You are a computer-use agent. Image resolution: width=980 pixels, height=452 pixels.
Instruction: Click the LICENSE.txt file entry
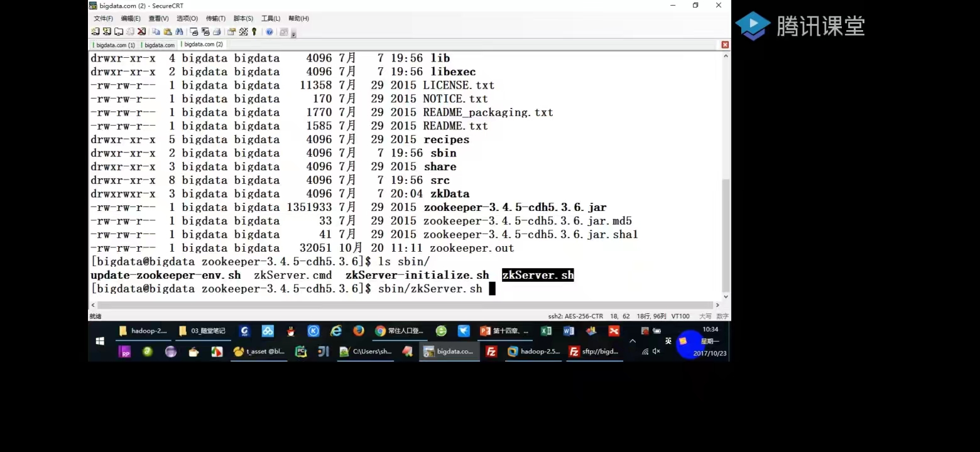point(459,85)
